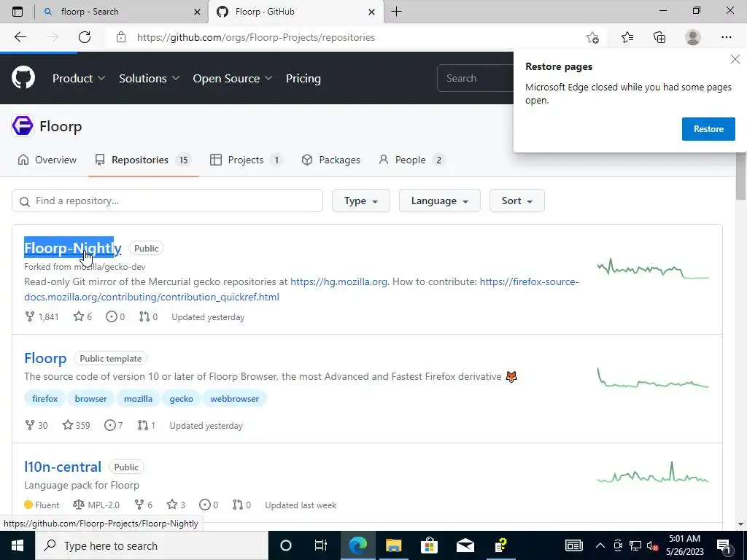Click the Floorp organization avatar icon

[x=23, y=126]
